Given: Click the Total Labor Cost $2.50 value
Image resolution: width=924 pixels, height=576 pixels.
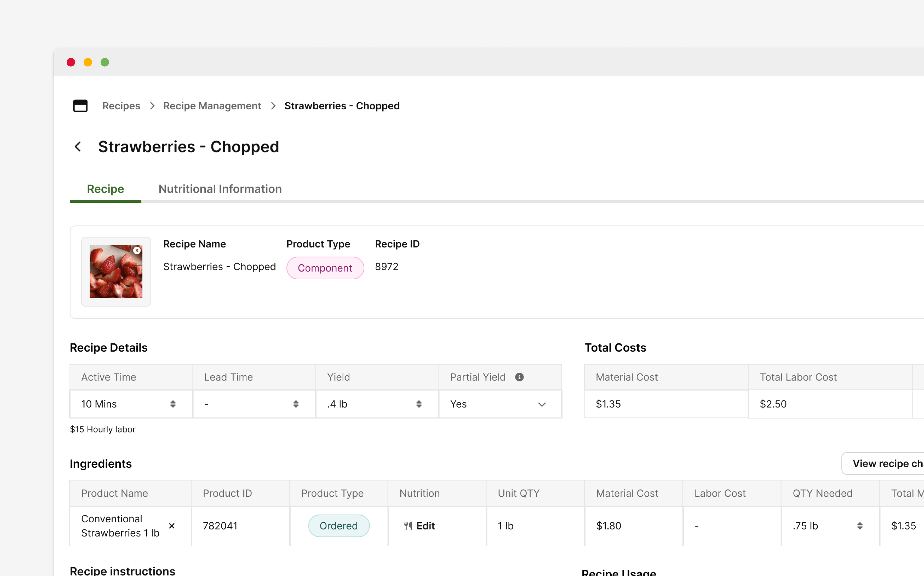Looking at the screenshot, I should coord(773,404).
